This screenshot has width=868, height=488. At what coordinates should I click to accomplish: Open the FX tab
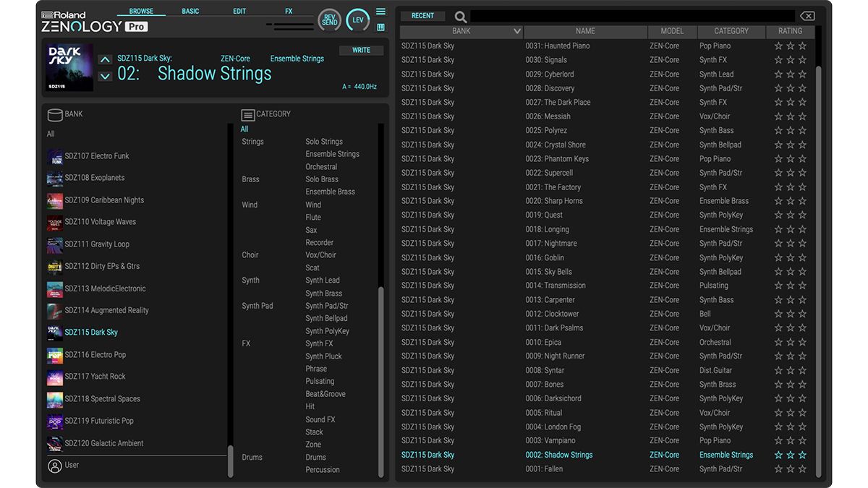(x=288, y=10)
